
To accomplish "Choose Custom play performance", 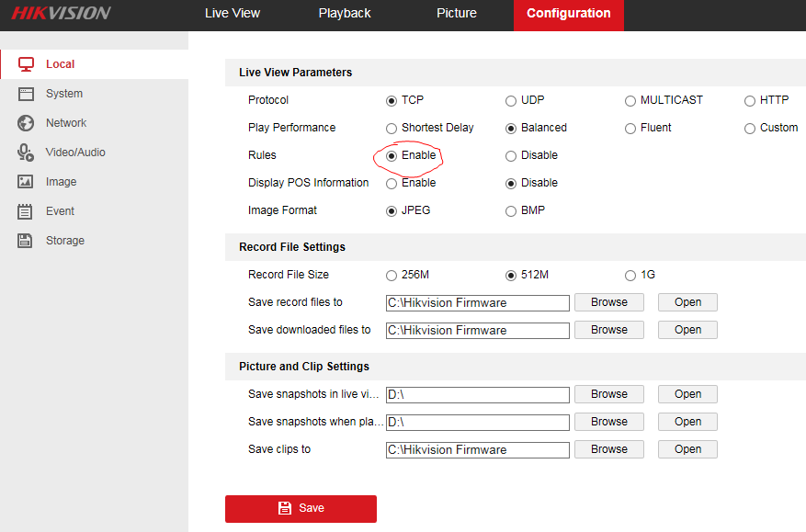I will (x=749, y=129).
